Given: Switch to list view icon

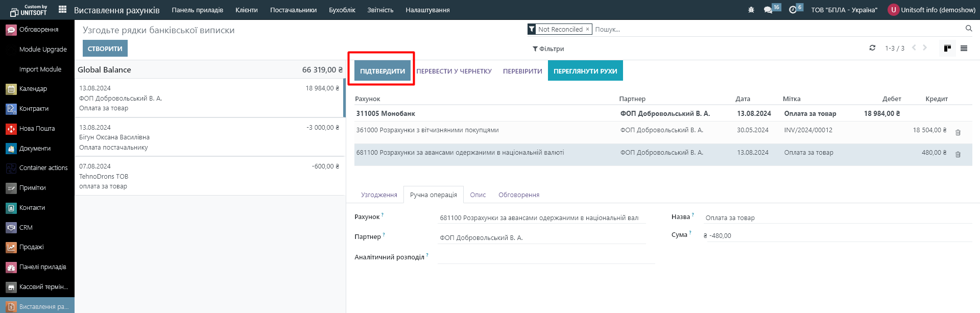Looking at the screenshot, I should click(x=964, y=49).
